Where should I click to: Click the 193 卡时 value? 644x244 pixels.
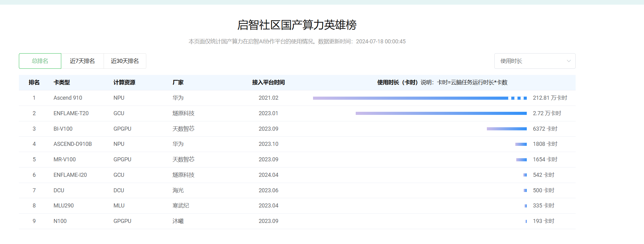tap(543, 221)
